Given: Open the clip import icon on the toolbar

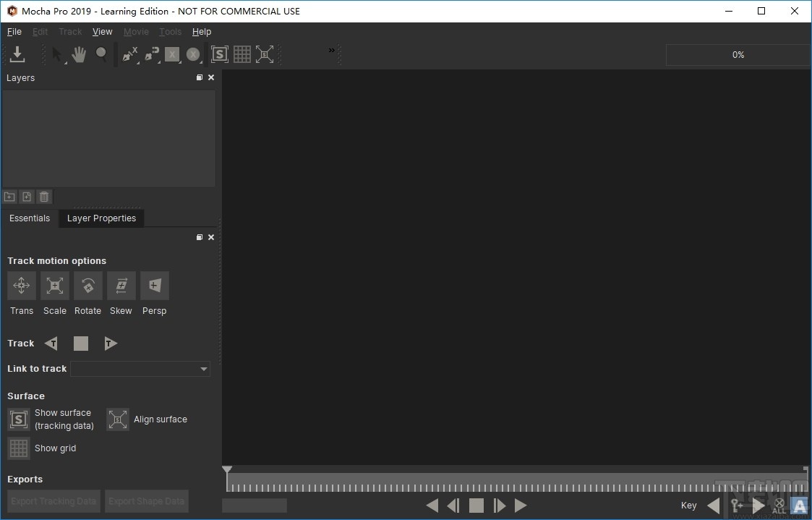Looking at the screenshot, I should tap(17, 54).
